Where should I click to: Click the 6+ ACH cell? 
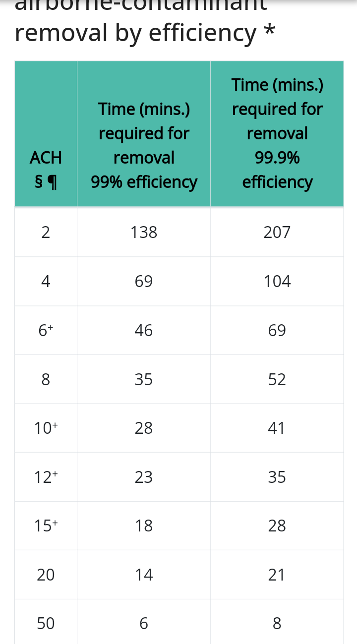[46, 331]
